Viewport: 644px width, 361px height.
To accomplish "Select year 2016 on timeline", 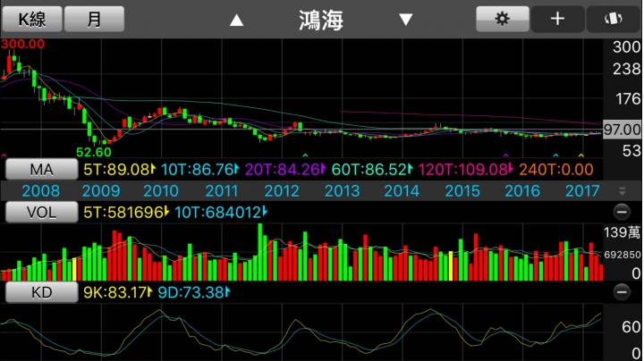I will pos(522,191).
